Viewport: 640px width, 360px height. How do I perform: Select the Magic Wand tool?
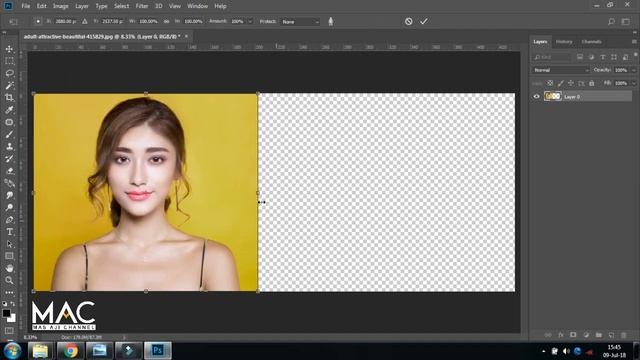pos(9,85)
